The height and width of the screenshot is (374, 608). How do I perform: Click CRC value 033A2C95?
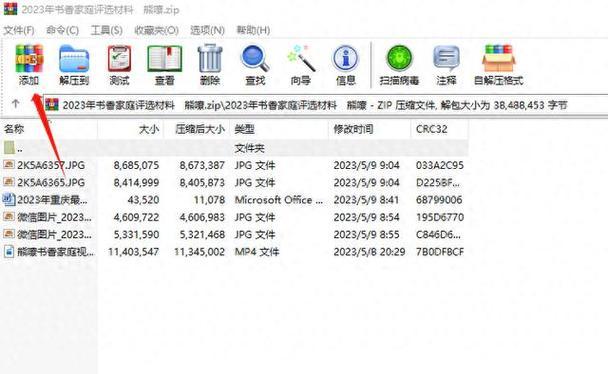pyautogui.click(x=440, y=165)
